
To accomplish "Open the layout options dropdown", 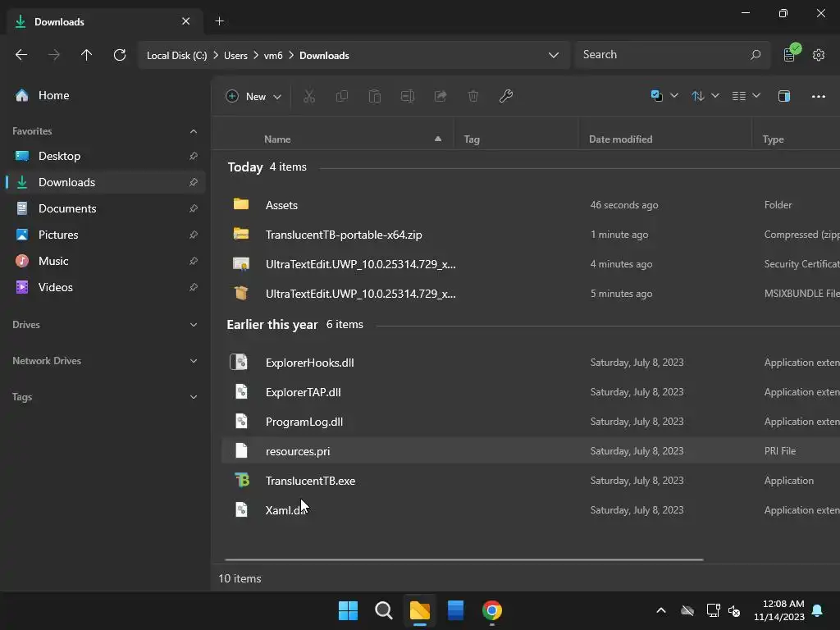I will click(746, 96).
